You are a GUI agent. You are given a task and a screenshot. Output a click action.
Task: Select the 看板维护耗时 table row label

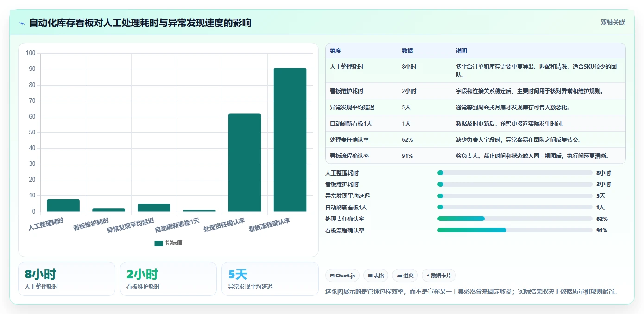tap(347, 91)
